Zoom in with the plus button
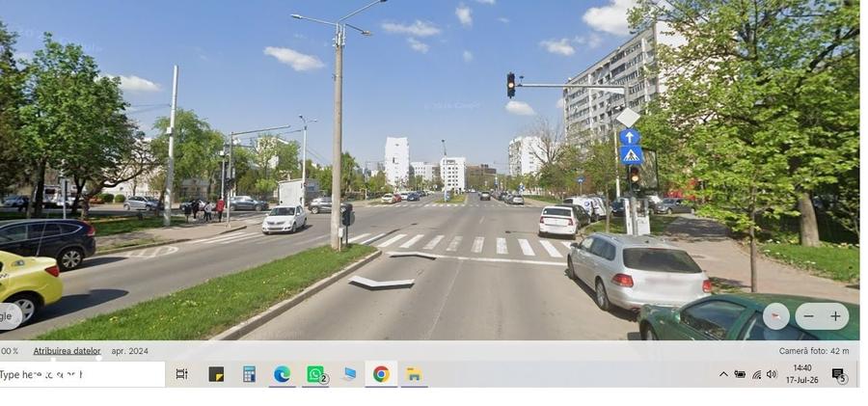The image size is (868, 406). tap(835, 316)
